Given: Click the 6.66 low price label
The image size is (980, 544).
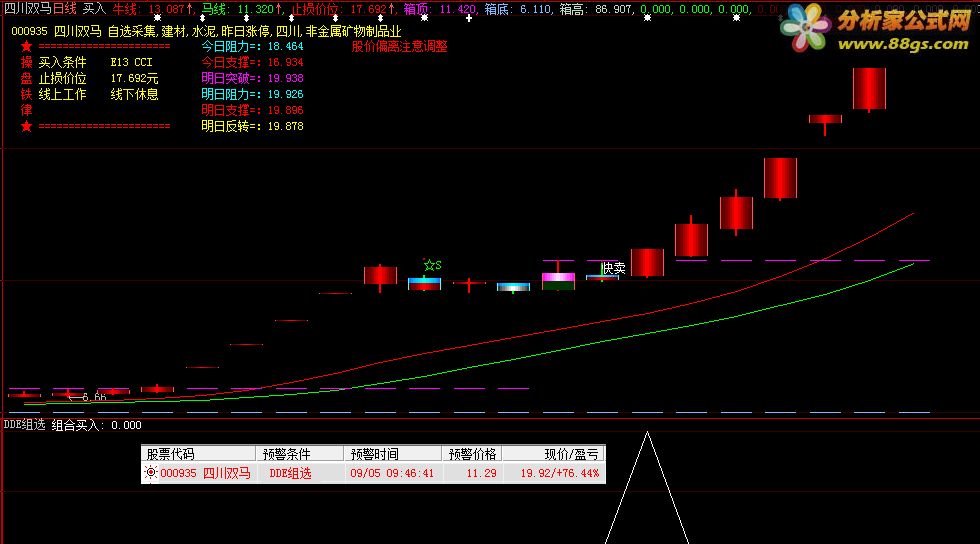Looking at the screenshot, I should coord(94,397).
